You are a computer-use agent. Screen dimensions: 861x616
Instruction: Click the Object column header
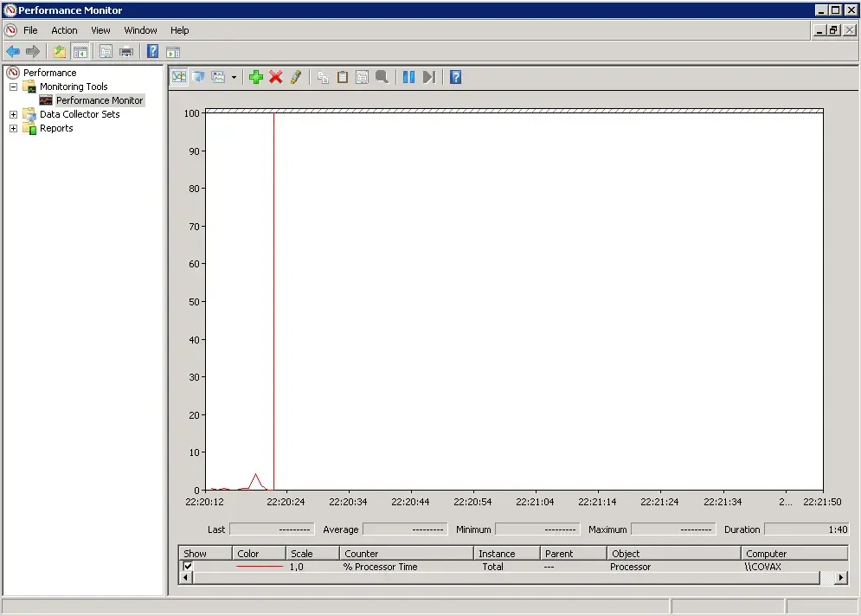(x=674, y=553)
